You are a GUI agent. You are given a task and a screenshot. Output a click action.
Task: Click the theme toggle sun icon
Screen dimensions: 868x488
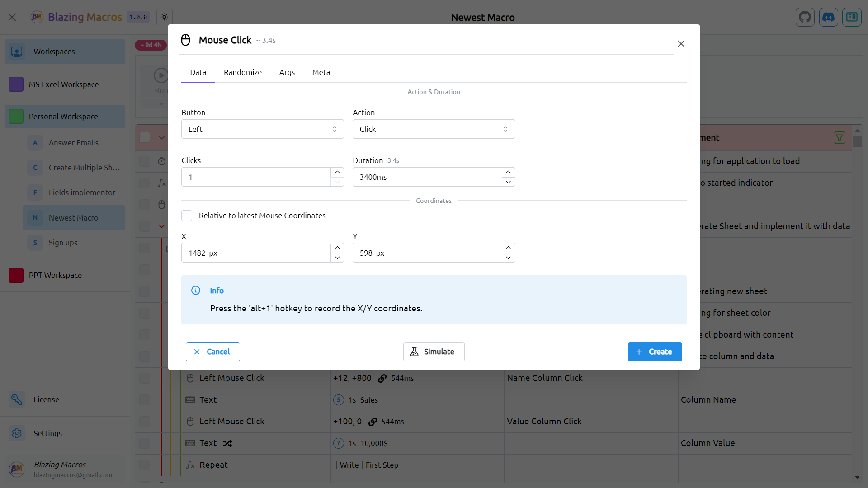[164, 17]
